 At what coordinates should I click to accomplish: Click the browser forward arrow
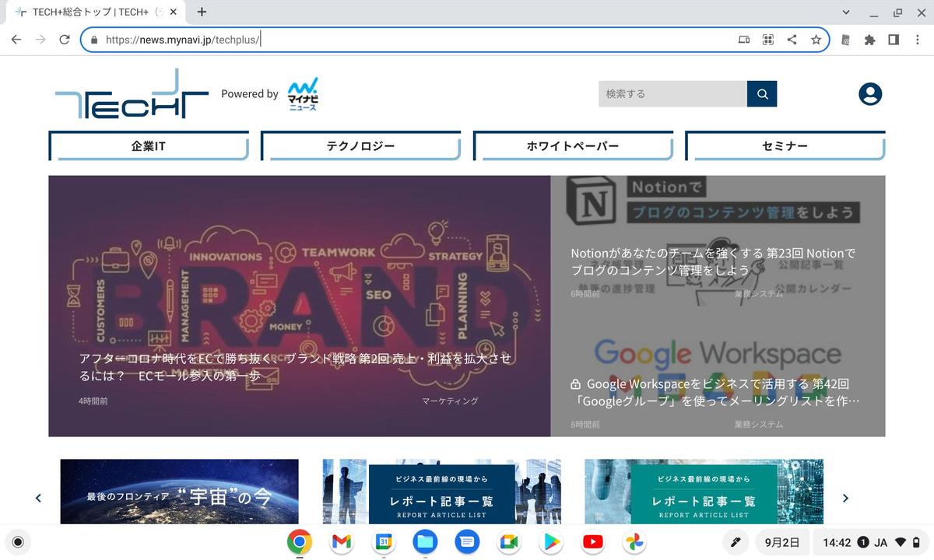40,40
